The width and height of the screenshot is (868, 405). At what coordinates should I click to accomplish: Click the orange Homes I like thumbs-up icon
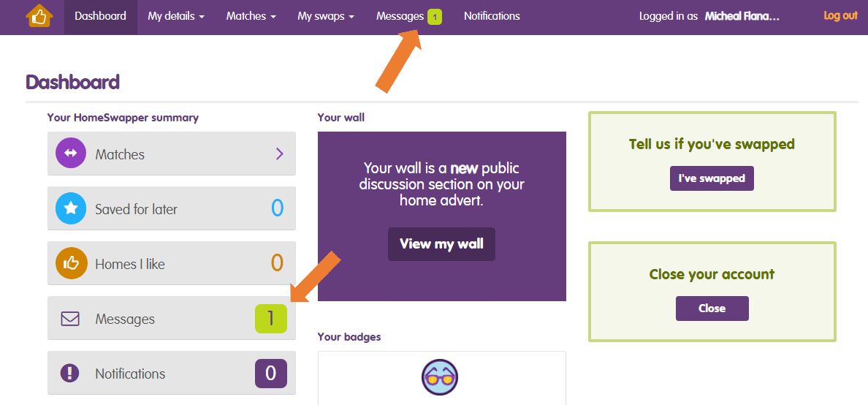click(70, 263)
